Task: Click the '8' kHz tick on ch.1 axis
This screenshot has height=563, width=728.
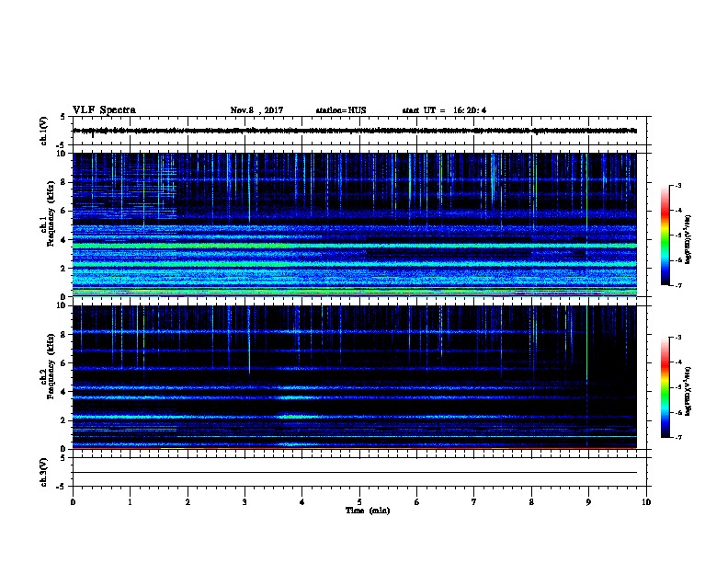Action: pyautogui.click(x=63, y=182)
